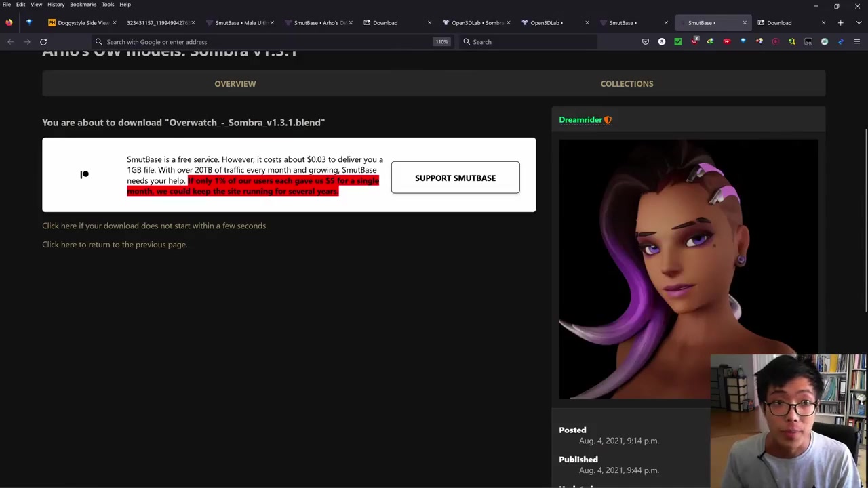Image resolution: width=868 pixels, height=488 pixels.
Task: Click the vertical page scrollbar
Action: (x=864, y=203)
